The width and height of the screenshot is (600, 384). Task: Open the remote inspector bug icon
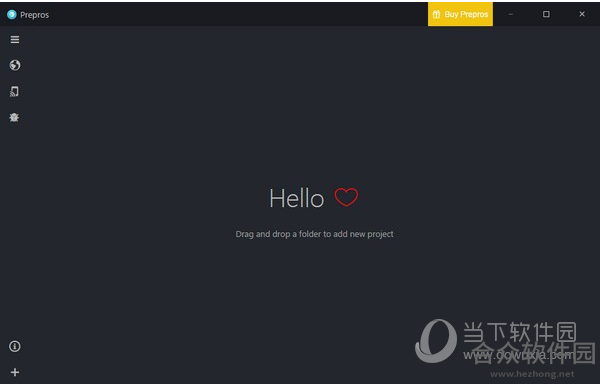point(14,117)
